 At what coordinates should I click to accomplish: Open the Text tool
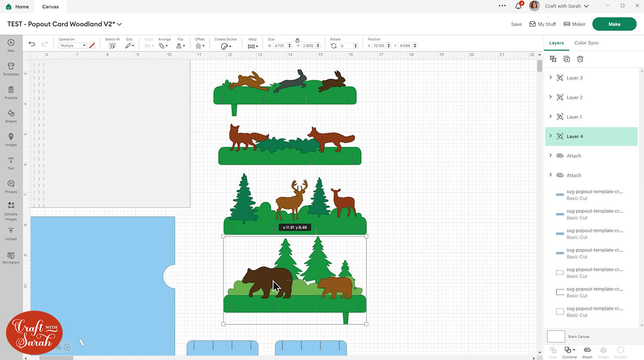pyautogui.click(x=11, y=163)
